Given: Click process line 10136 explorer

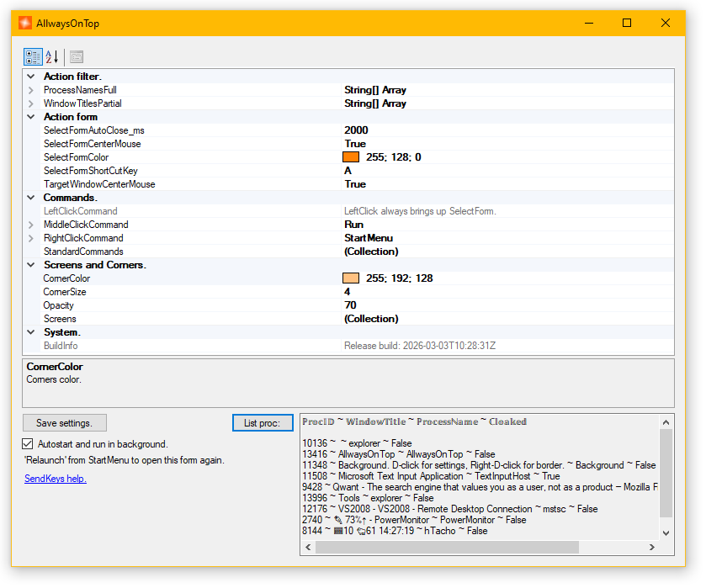Looking at the screenshot, I should coord(358,444).
